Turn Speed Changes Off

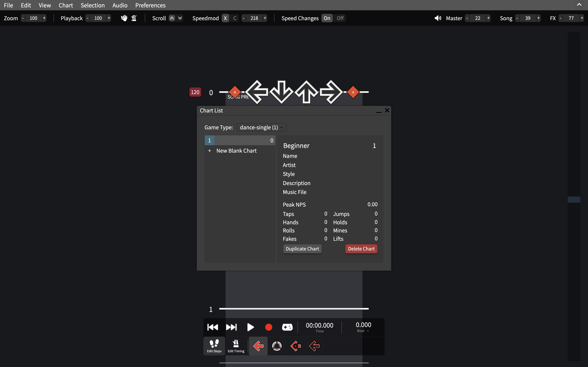(x=340, y=18)
